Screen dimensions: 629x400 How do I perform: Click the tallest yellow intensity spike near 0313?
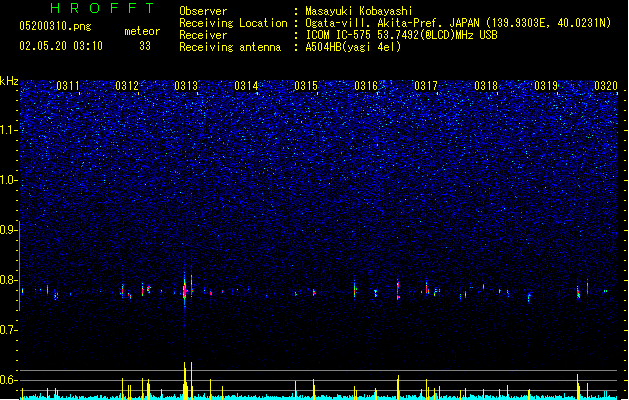tap(185, 380)
